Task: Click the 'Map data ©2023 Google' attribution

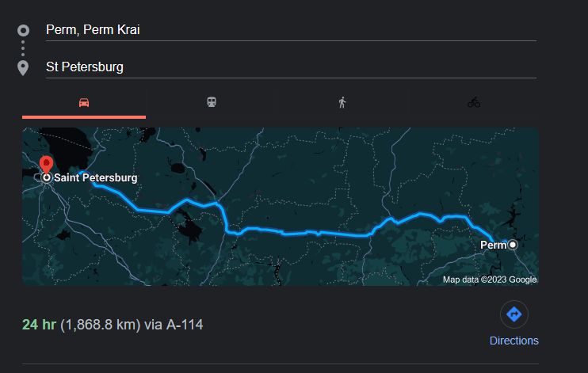Action: click(489, 280)
